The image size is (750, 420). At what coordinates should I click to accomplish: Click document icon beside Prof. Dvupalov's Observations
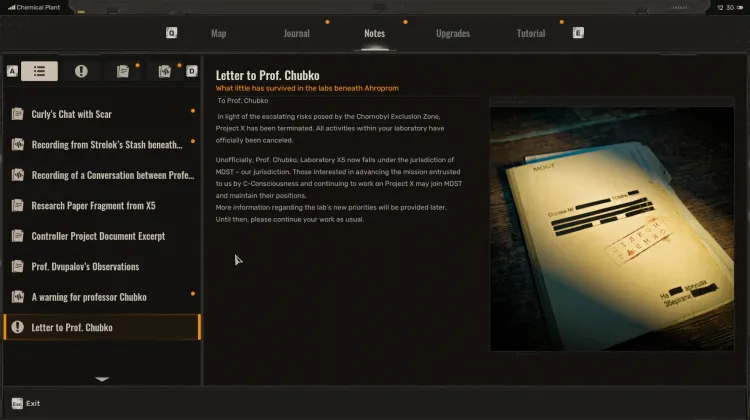point(18,266)
